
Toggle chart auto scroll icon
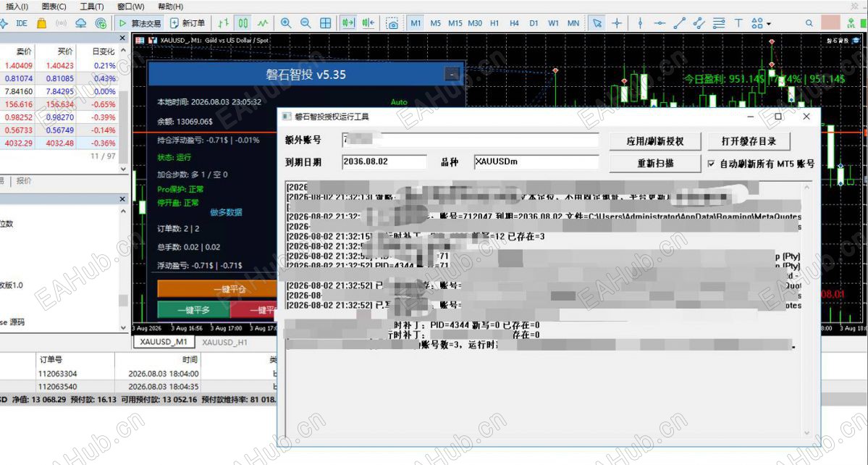[x=348, y=23]
